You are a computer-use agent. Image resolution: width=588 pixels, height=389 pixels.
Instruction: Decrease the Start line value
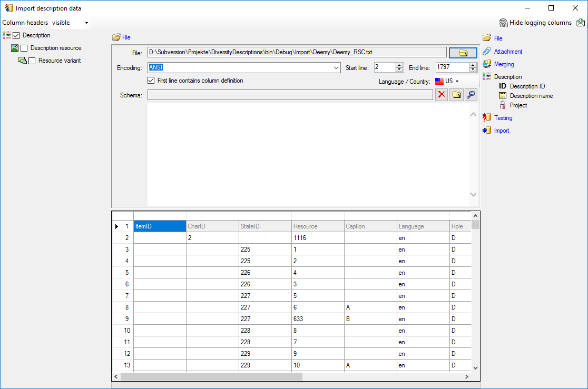coord(399,69)
